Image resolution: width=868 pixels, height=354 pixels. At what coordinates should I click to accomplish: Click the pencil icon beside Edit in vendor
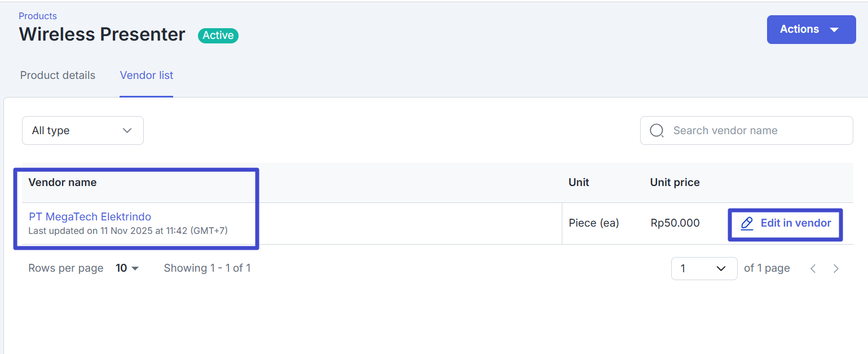tap(747, 223)
